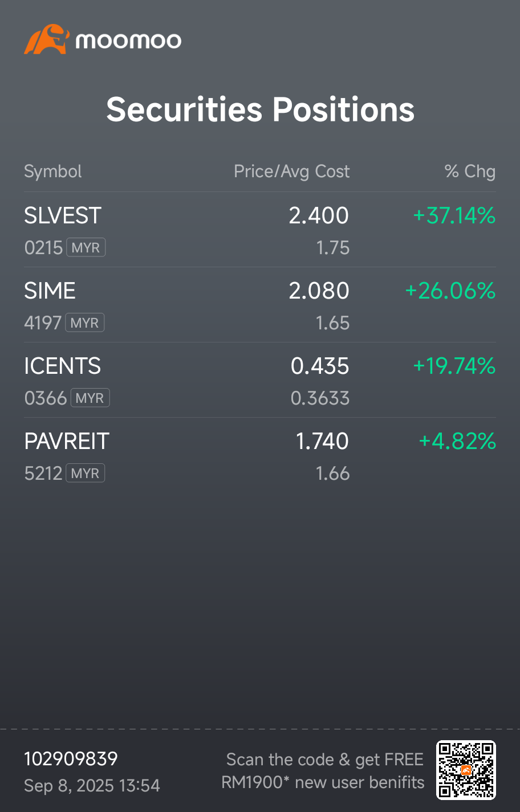
Task: Click the account number 102909839
Action: coord(71,759)
